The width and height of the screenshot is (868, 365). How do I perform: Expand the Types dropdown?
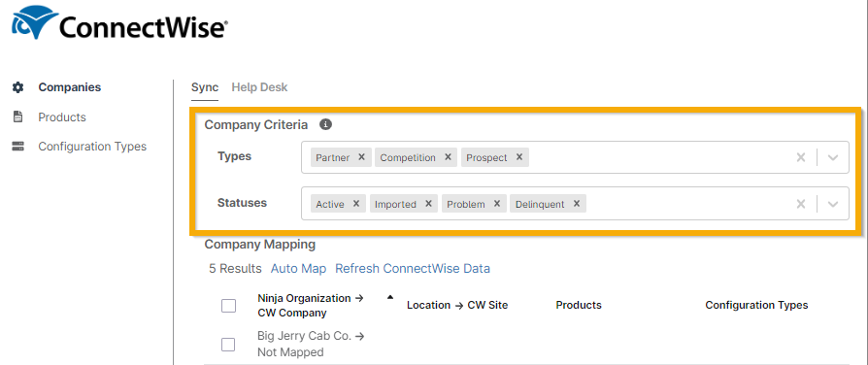[x=833, y=157]
